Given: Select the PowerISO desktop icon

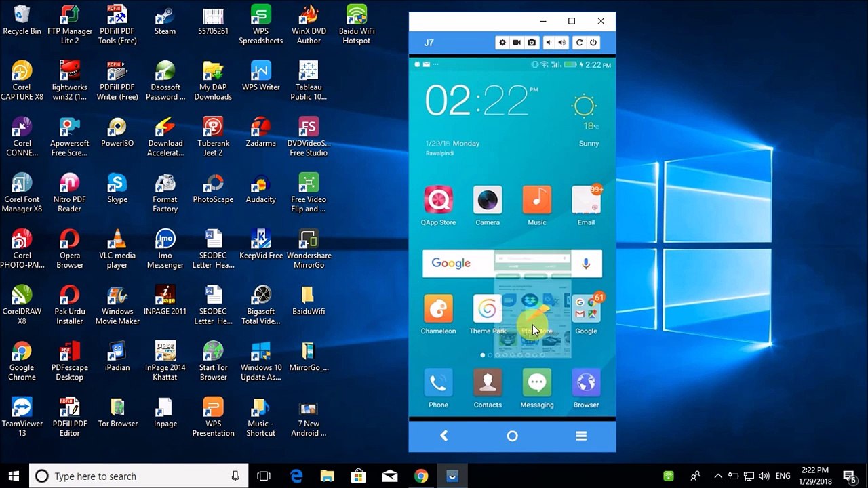Looking at the screenshot, I should click(117, 132).
